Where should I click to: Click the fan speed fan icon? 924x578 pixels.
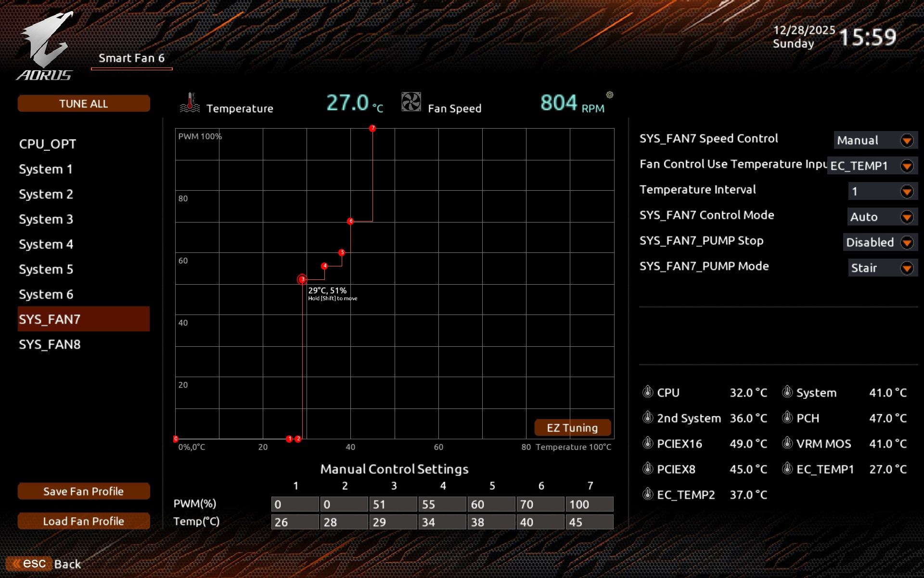(411, 102)
